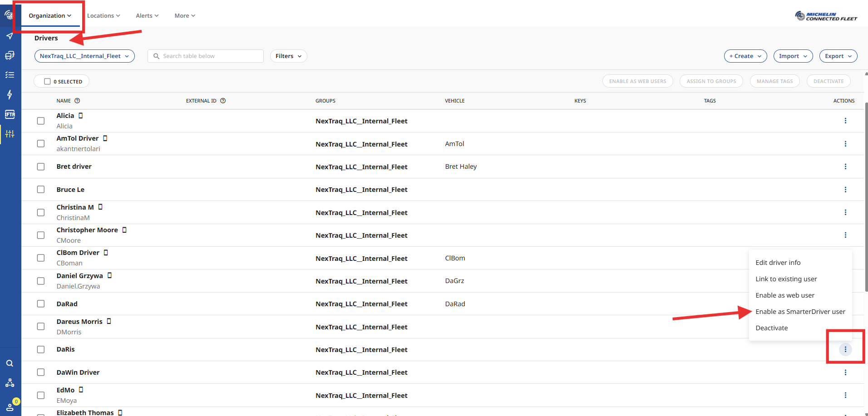Click the help icon next to EXTERNAL ID column
868x416 pixels.
pyautogui.click(x=223, y=101)
